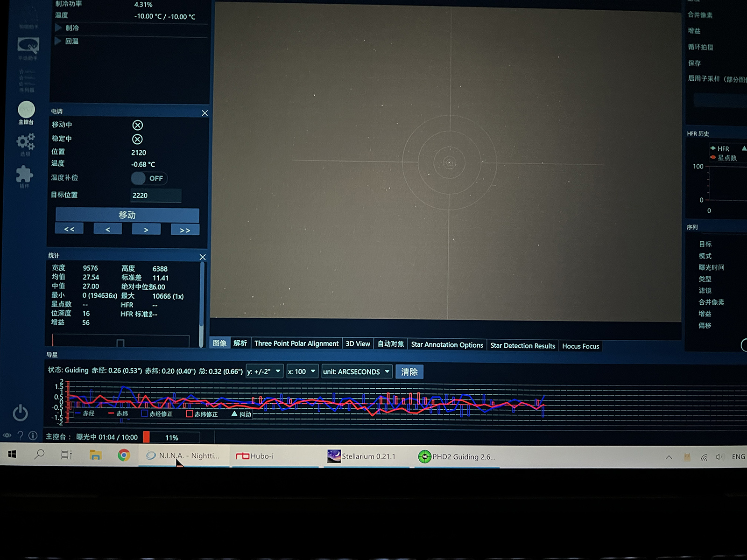The height and width of the screenshot is (560, 747).
Task: Click the 曝光时间 row in 序列 panel
Action: pos(711,267)
